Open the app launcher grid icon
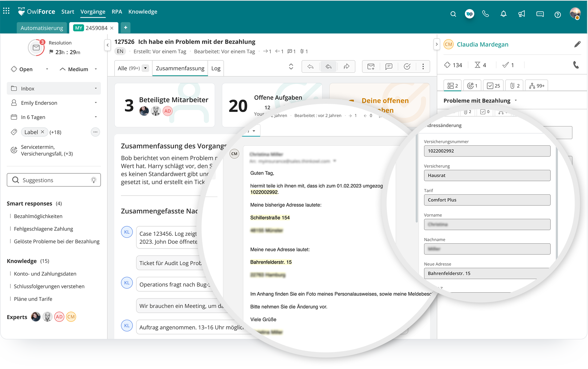This screenshot has width=588, height=369. tap(6, 11)
